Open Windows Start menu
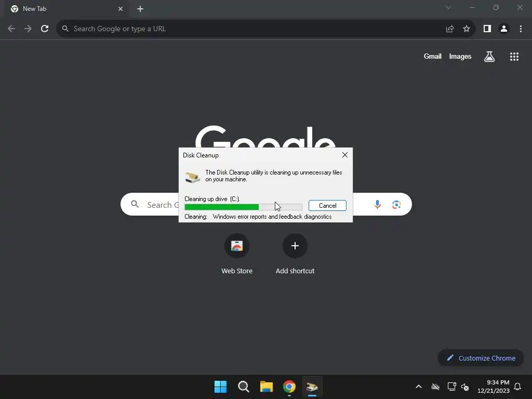 [x=220, y=387]
